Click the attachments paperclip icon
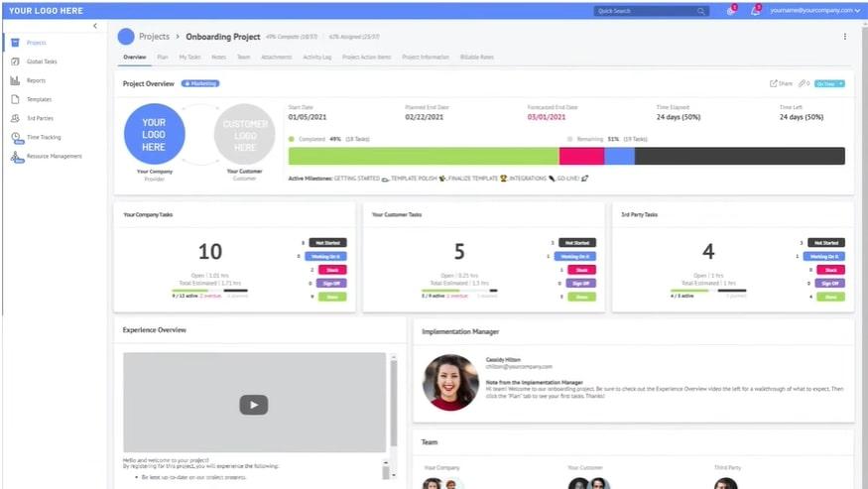 [x=802, y=84]
